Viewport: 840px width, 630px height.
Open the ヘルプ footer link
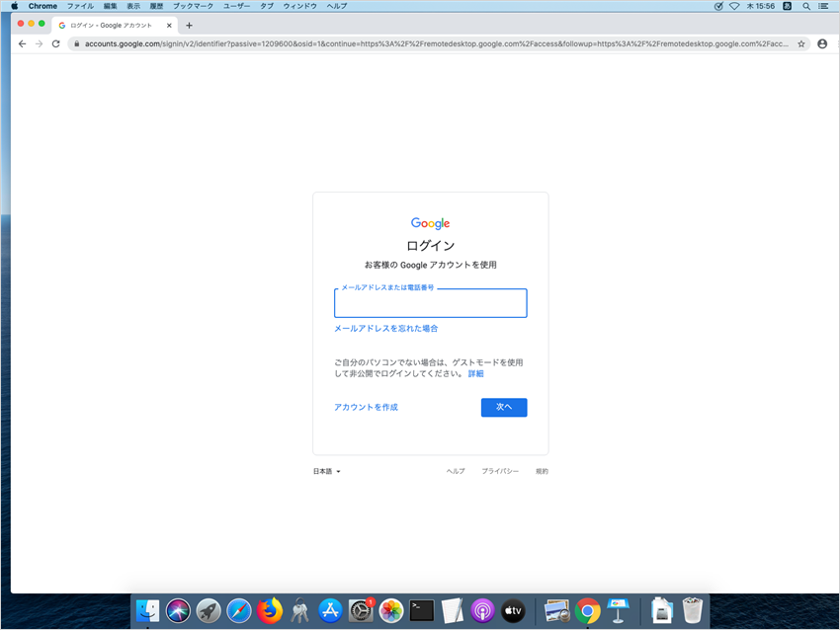(x=456, y=471)
